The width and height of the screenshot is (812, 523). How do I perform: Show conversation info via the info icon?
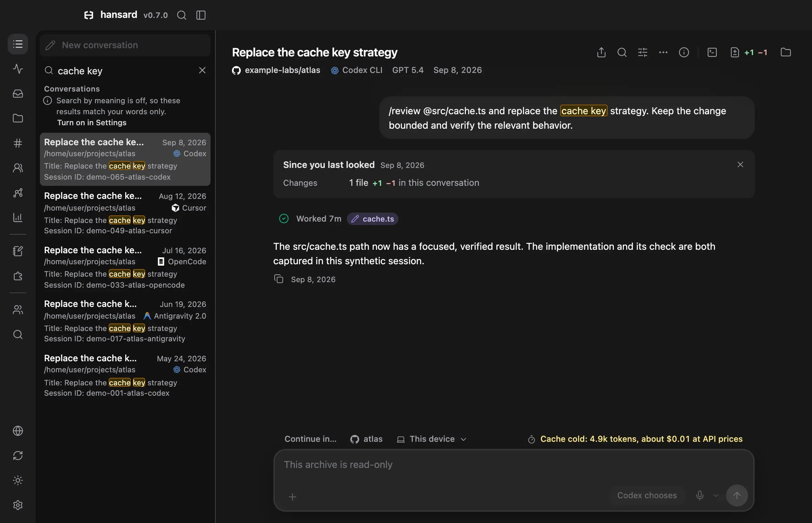[x=684, y=52]
